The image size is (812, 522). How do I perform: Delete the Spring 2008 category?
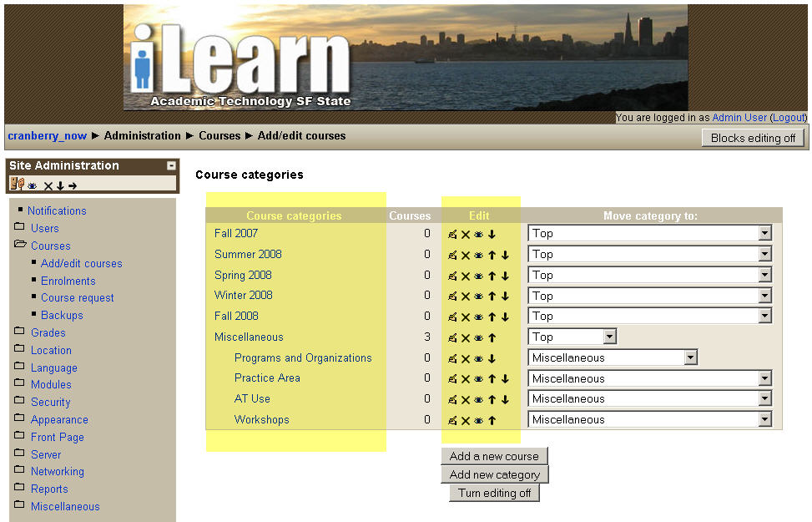[466, 276]
